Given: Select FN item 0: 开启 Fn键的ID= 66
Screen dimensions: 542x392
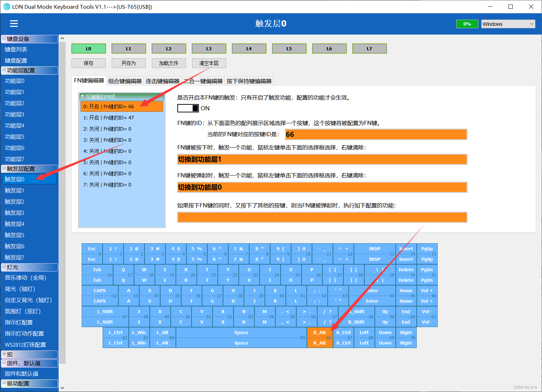Looking at the screenshot, I should pos(122,106).
